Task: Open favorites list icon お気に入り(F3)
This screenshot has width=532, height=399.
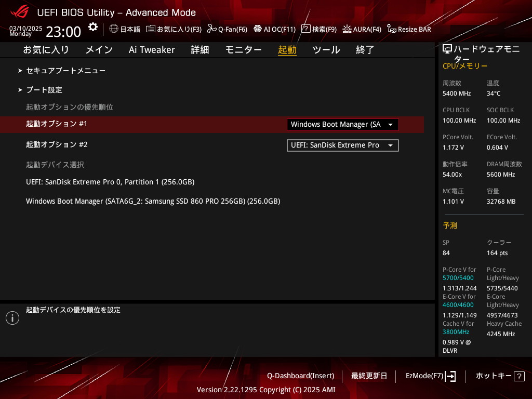Action: pyautogui.click(x=150, y=29)
